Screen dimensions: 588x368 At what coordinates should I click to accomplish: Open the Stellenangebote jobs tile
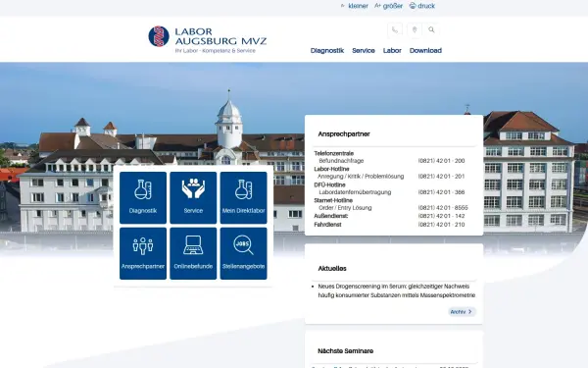coord(244,253)
